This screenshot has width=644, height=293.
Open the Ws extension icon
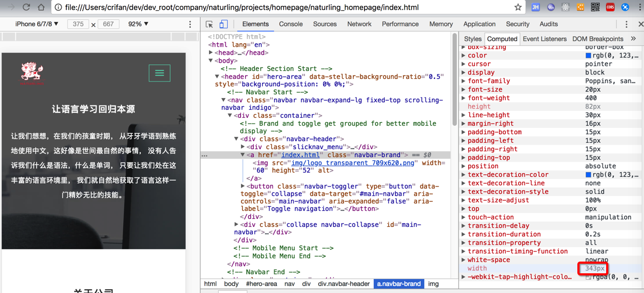pyautogui.click(x=551, y=7)
